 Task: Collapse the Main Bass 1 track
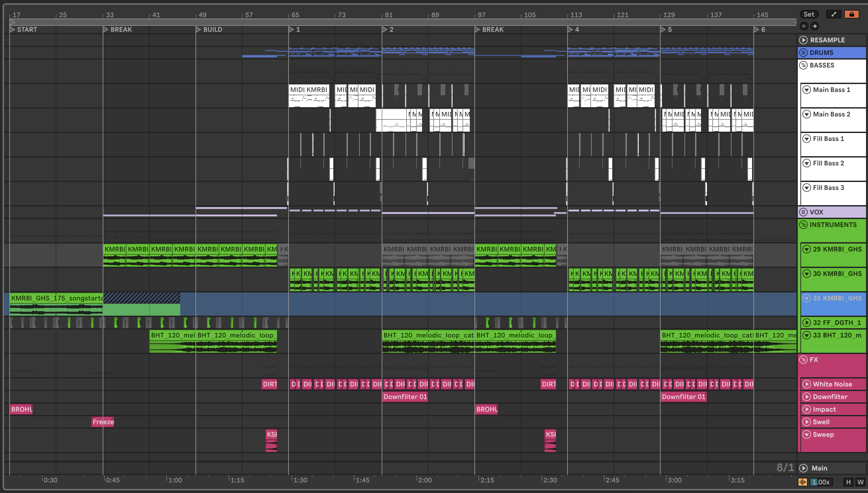(807, 90)
